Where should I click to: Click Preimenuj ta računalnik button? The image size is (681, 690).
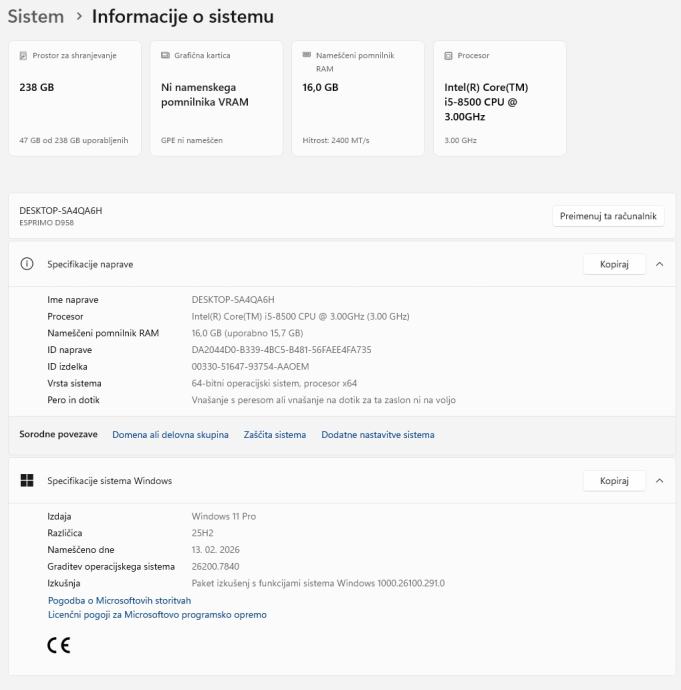[608, 216]
